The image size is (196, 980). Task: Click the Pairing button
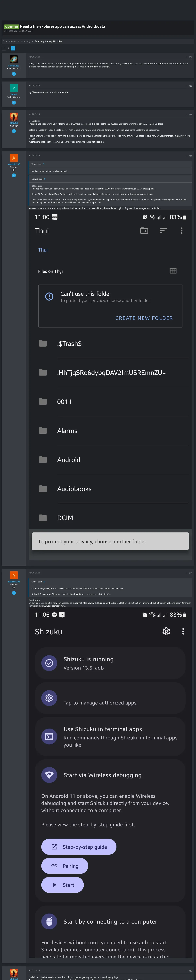[65, 866]
